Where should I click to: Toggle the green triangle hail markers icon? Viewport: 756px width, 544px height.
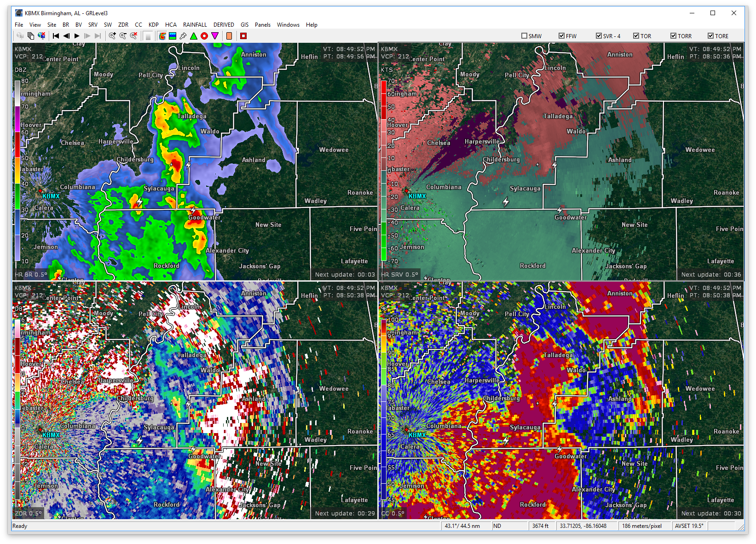click(194, 35)
